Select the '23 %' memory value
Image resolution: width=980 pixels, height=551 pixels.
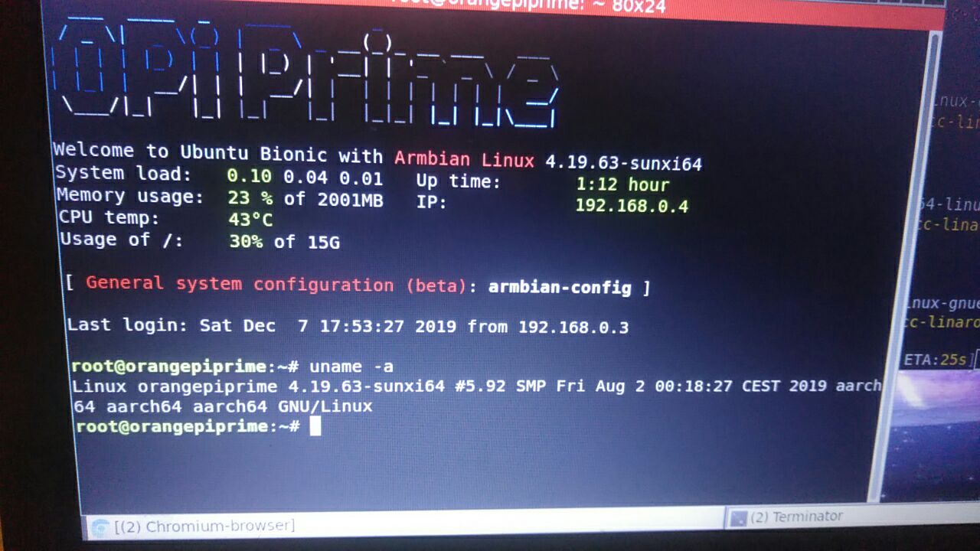pyautogui.click(x=250, y=197)
